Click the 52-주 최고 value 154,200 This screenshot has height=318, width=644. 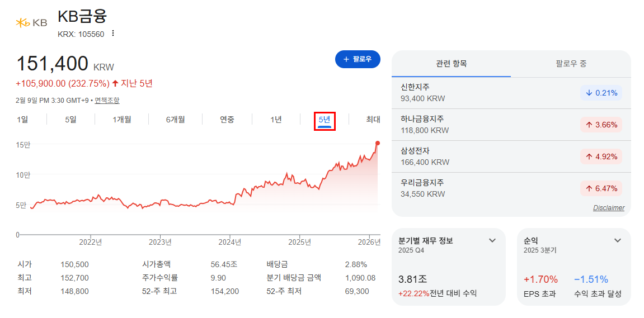tap(225, 292)
